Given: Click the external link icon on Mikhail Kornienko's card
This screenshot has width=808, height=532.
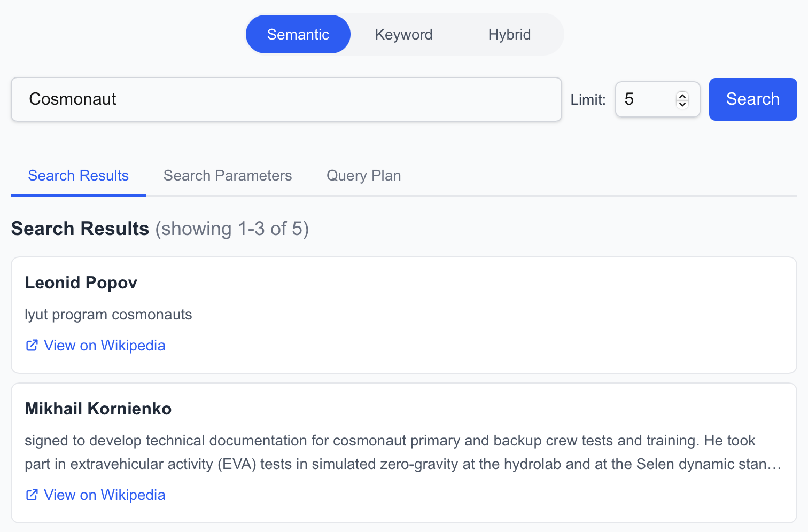Looking at the screenshot, I should tap(32, 495).
